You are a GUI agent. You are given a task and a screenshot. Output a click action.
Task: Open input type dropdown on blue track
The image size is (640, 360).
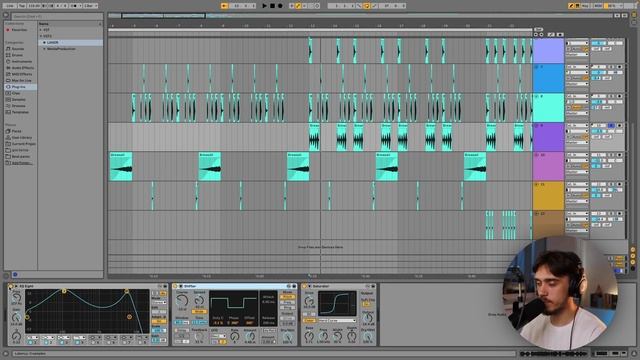pos(577,67)
